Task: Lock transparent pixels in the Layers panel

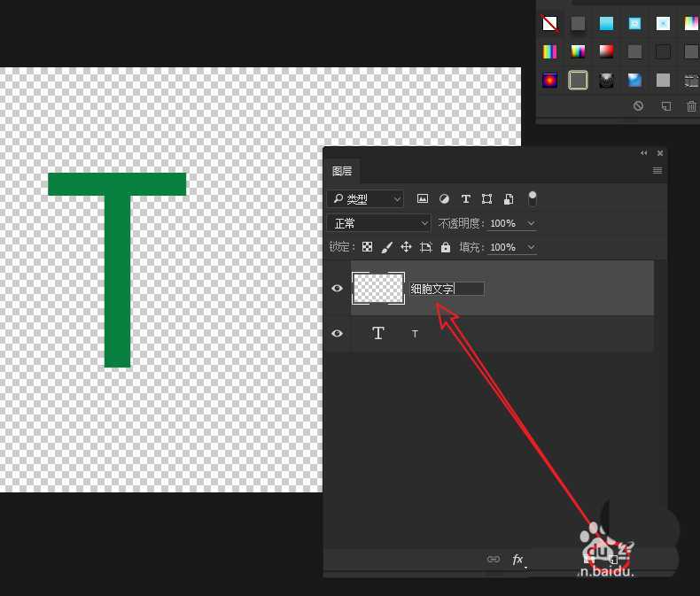Action: pos(367,247)
